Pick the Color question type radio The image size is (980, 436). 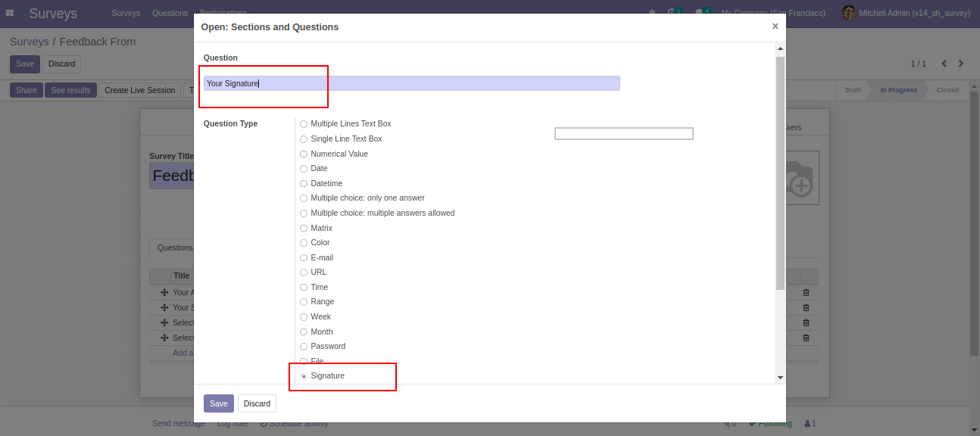tap(304, 243)
